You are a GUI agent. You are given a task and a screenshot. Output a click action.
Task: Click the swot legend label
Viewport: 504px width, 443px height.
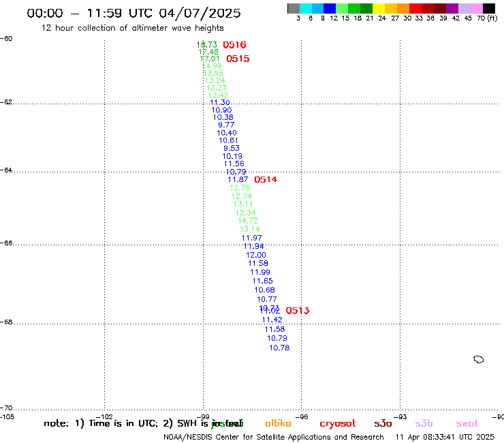pos(467,424)
